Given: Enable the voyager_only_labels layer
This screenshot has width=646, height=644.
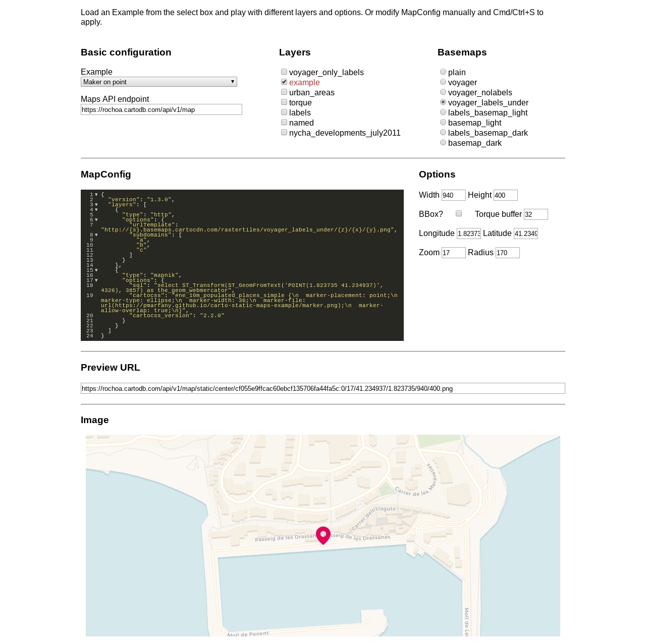Looking at the screenshot, I should click(284, 72).
